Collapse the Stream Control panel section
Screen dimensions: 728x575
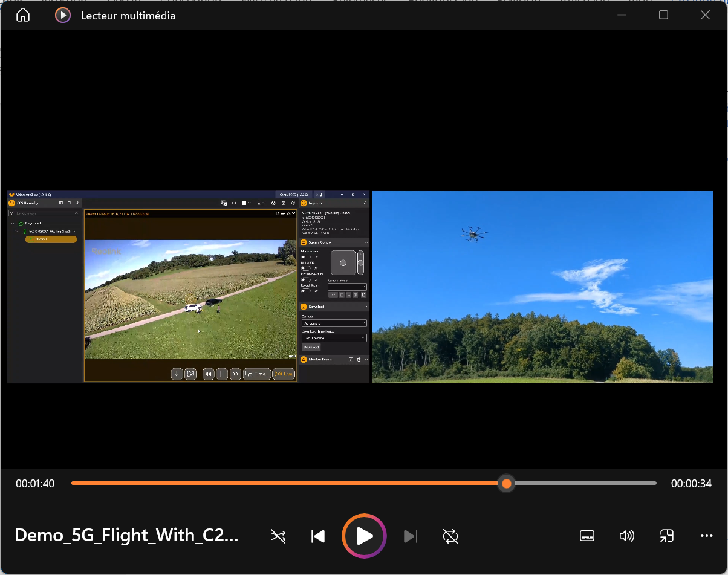coord(366,242)
